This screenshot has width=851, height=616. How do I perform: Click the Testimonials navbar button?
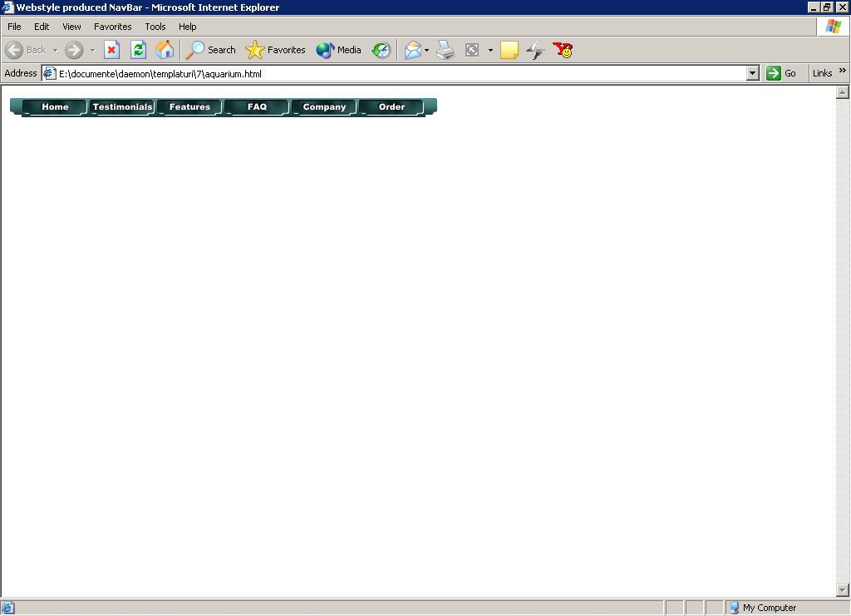pos(122,107)
